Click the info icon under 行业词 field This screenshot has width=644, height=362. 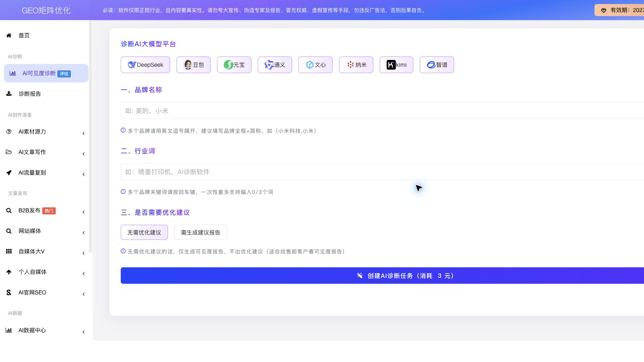pos(123,191)
